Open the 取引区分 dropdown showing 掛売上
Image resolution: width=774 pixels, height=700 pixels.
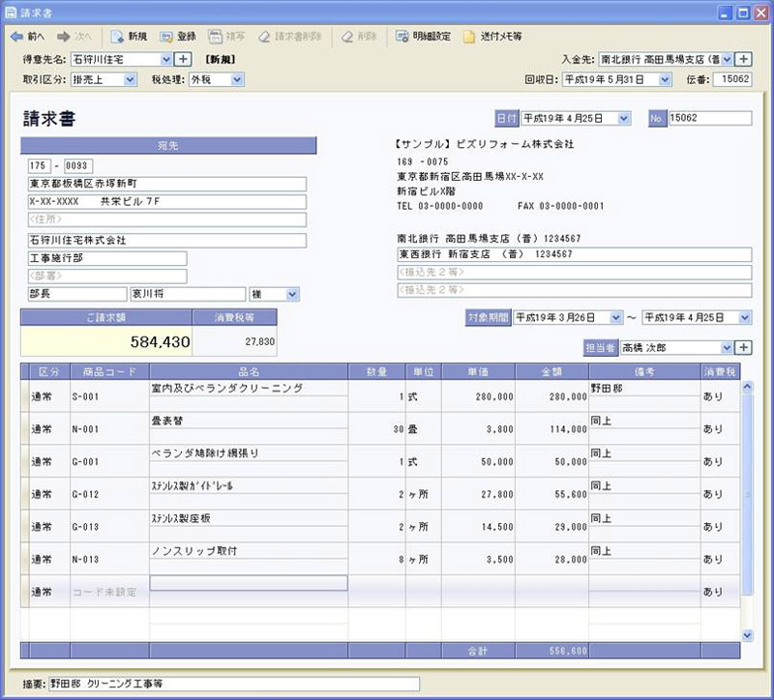pos(130,79)
